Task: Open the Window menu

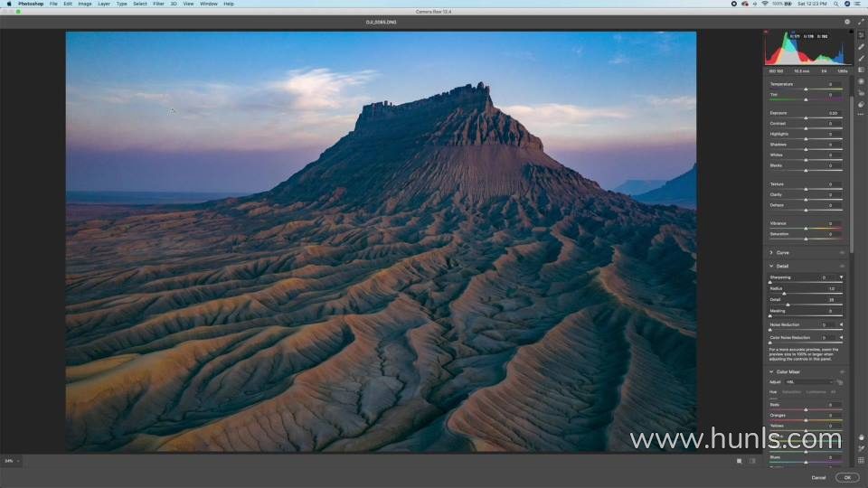Action: pyautogui.click(x=209, y=4)
